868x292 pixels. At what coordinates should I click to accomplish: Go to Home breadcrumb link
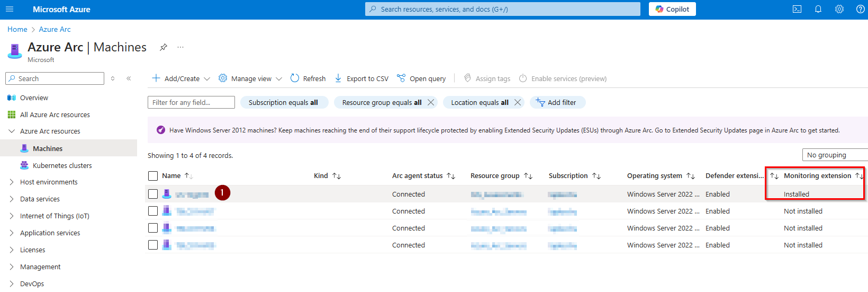click(x=17, y=29)
